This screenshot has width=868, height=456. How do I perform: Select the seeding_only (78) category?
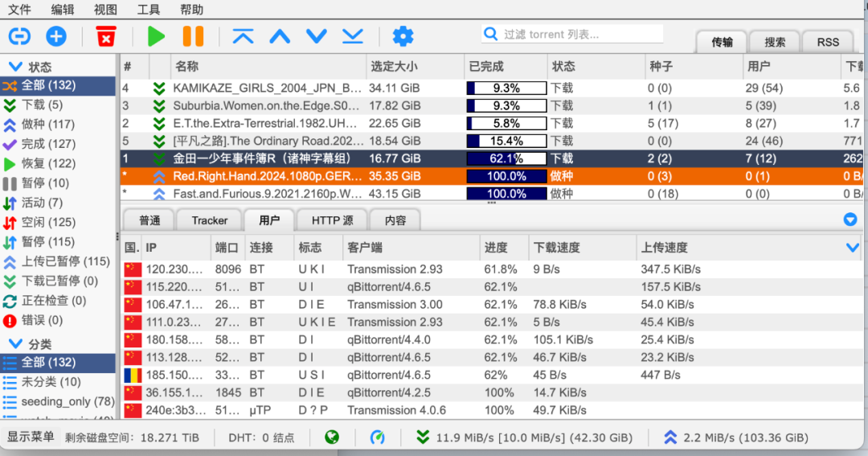click(58, 401)
